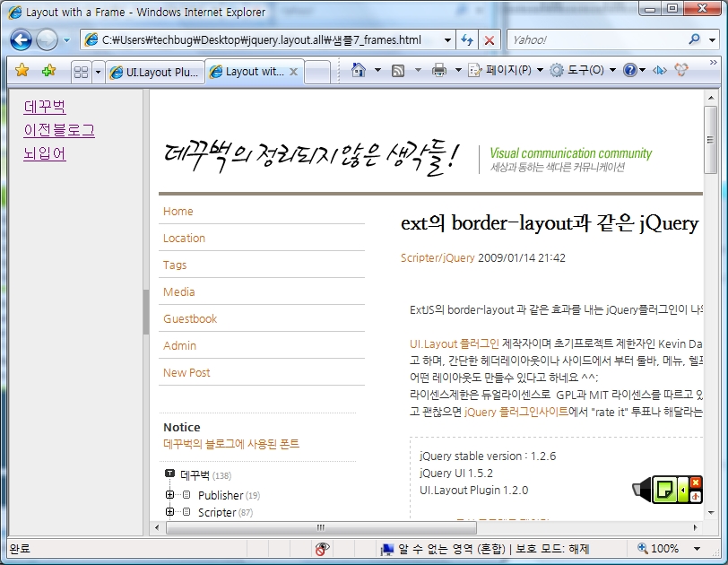The height and width of the screenshot is (565, 728).
Task: Open a new blank tab
Action: click(x=317, y=72)
